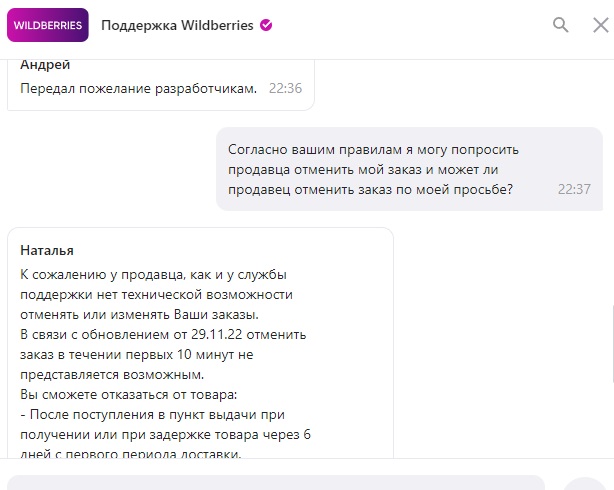The width and height of the screenshot is (614, 490).
Task: Click the chat title Поддержка Wildberries
Action: (x=178, y=25)
